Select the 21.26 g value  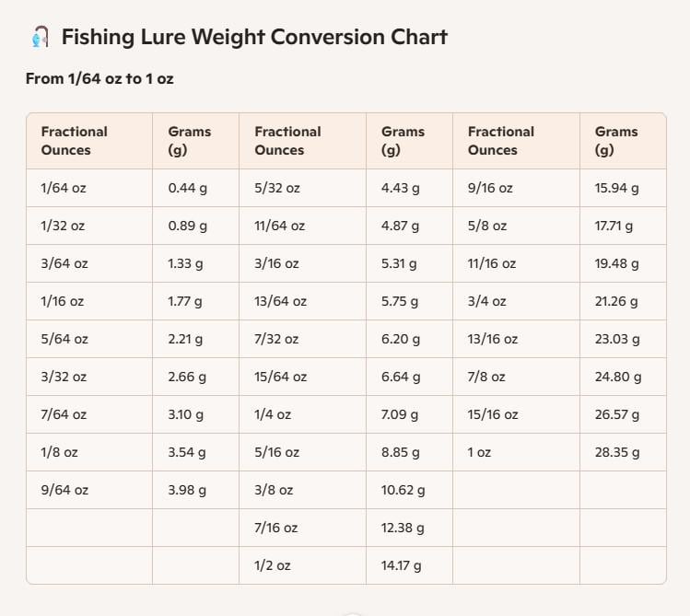tap(617, 301)
